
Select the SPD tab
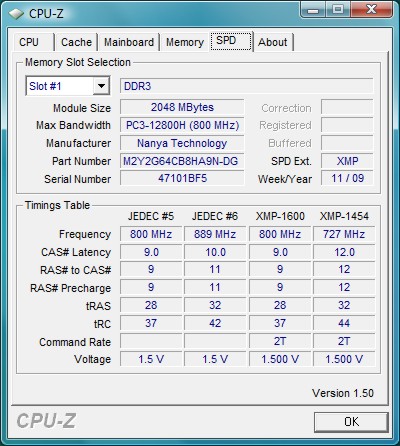[231, 41]
